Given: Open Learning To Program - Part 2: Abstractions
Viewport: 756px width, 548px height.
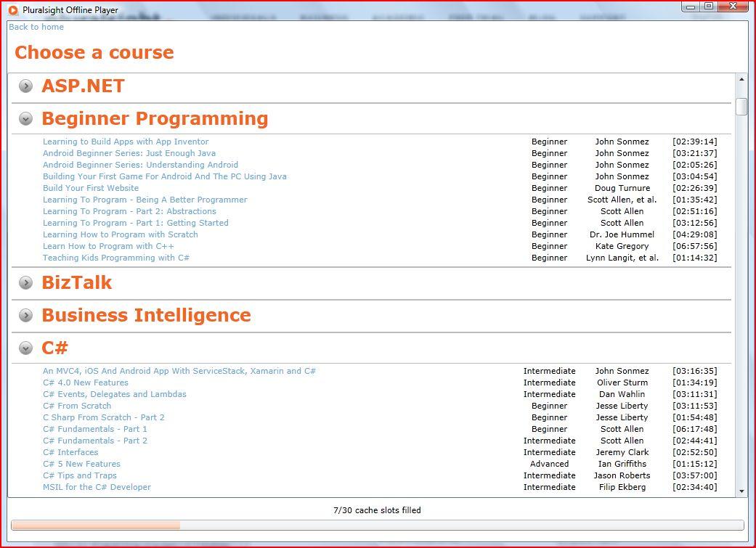Looking at the screenshot, I should pyautogui.click(x=129, y=211).
